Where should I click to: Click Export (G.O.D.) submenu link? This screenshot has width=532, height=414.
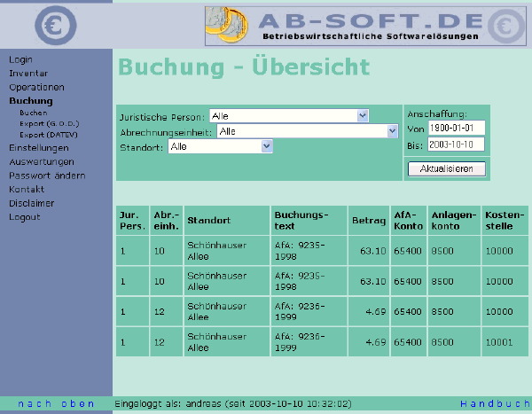coord(49,123)
